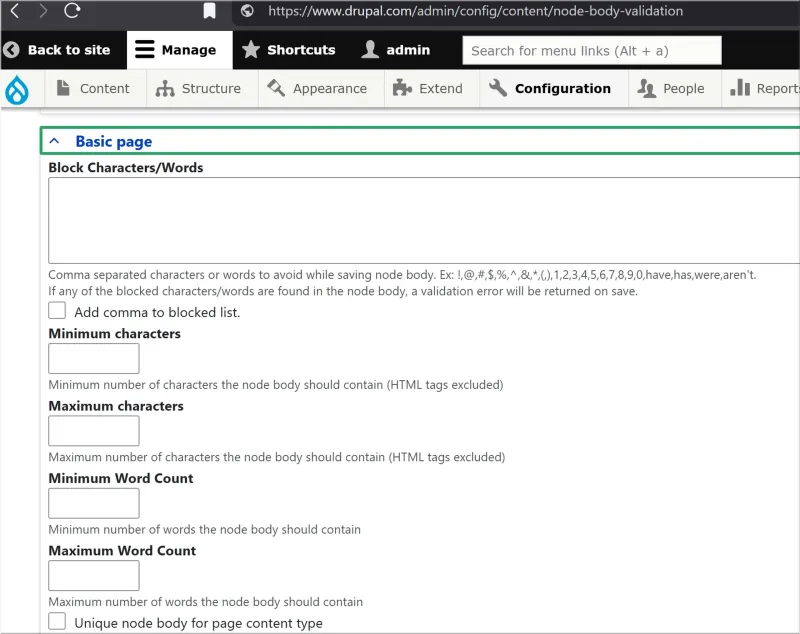Image resolution: width=800 pixels, height=634 pixels.
Task: Click 'Comma separated characters or words' help text
Action: 402,275
